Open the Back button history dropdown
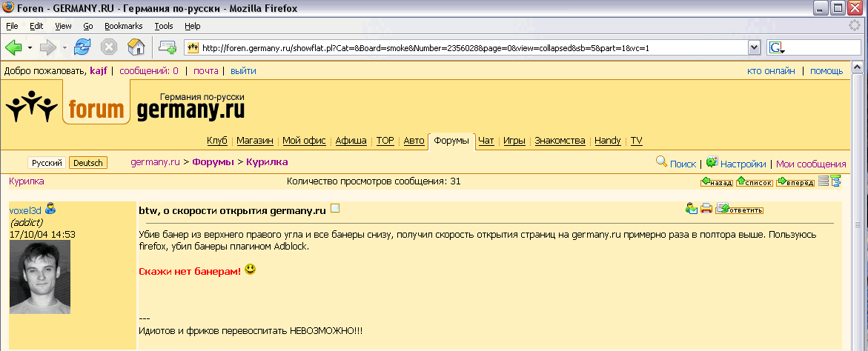The width and height of the screenshot is (868, 351). click(x=30, y=47)
